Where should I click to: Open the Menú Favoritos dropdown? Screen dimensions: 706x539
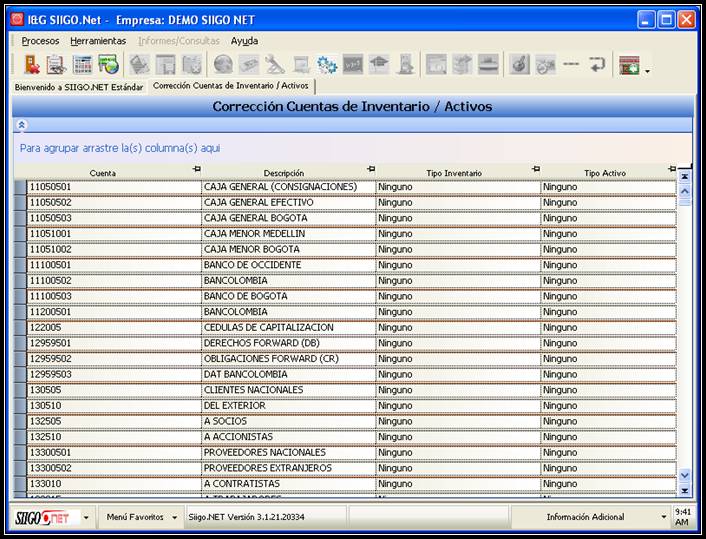tap(142, 517)
